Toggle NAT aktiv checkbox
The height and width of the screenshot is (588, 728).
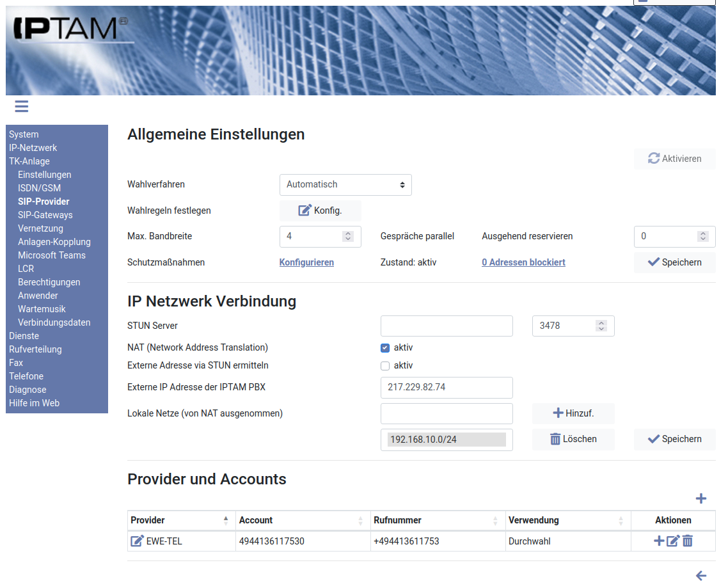point(385,348)
